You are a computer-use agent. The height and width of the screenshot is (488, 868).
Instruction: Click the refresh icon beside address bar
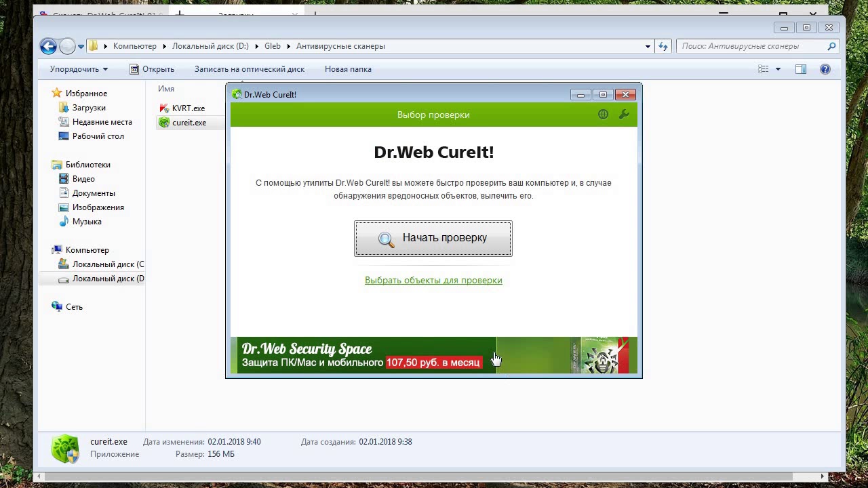(x=663, y=46)
